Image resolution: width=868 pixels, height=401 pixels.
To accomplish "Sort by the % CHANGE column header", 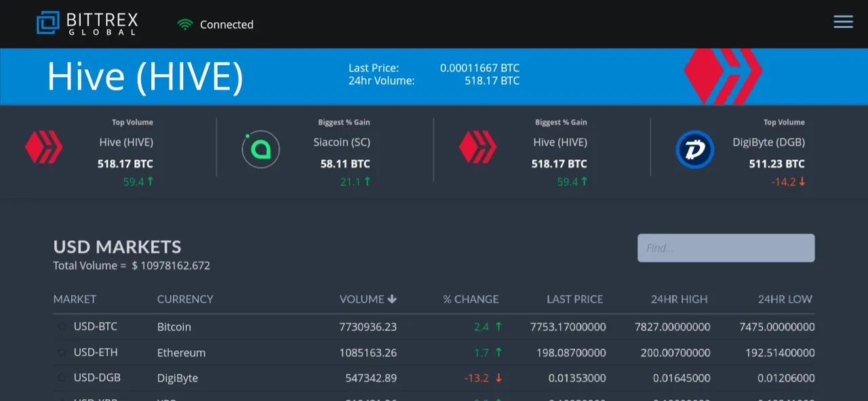I will tap(471, 299).
